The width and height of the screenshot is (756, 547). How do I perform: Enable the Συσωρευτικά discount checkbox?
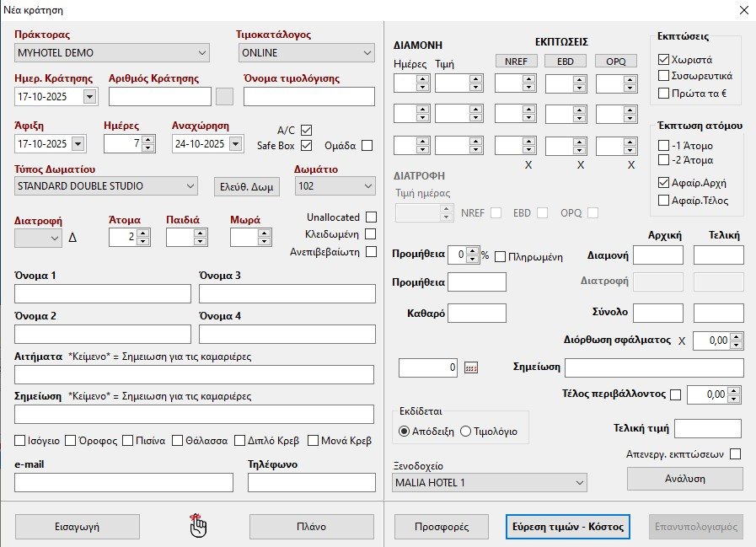point(664,77)
